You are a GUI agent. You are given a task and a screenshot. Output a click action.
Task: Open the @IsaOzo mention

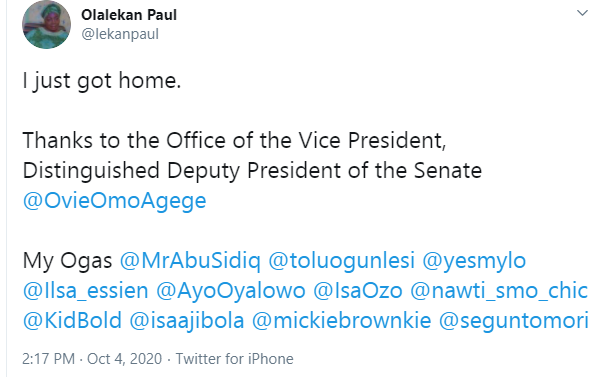point(357,291)
